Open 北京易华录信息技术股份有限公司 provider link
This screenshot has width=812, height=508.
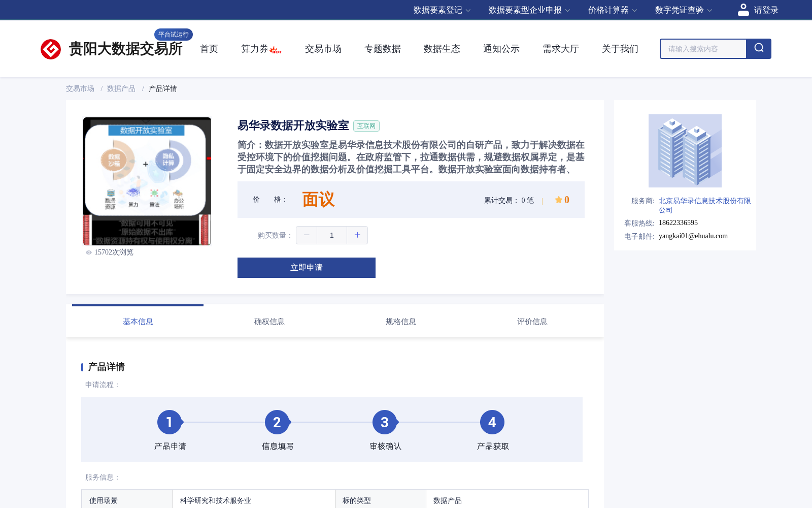[x=704, y=205]
